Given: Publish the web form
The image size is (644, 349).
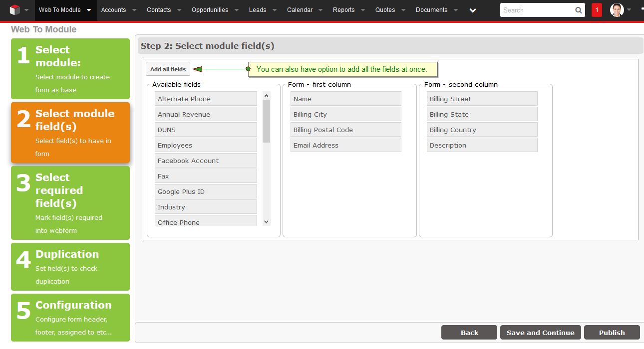Looking at the screenshot, I should click(x=612, y=333).
